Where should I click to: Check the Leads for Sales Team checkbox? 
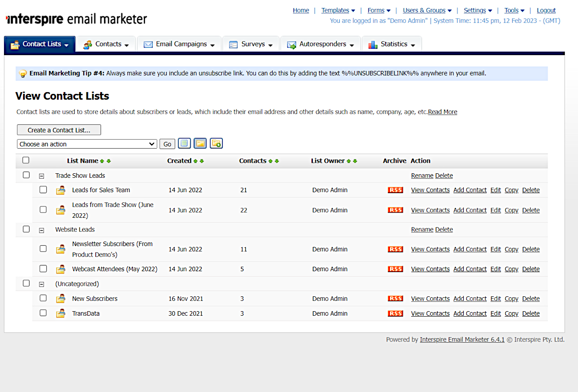[43, 190]
